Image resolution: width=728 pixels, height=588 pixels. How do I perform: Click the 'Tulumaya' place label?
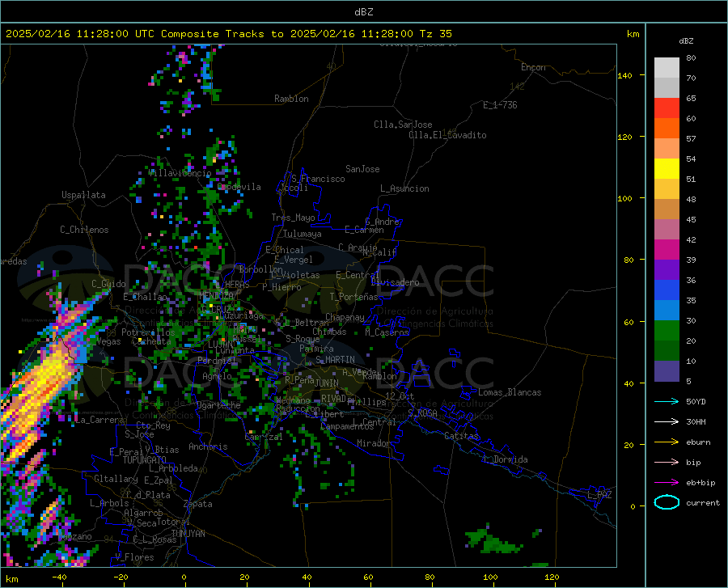[303, 234]
